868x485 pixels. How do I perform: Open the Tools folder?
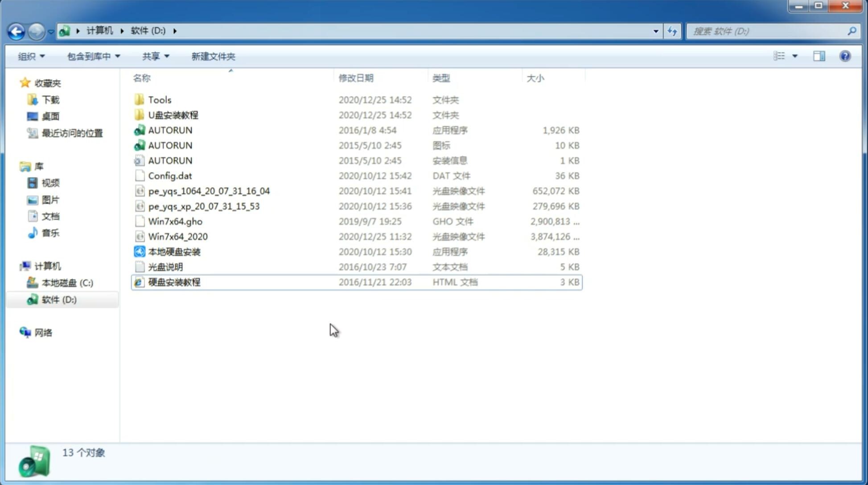pos(159,99)
